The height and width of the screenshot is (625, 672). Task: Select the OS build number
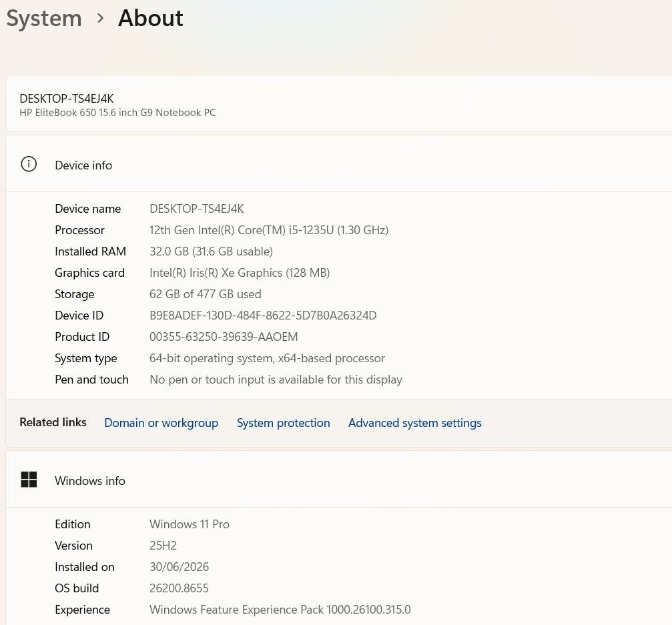(x=179, y=588)
